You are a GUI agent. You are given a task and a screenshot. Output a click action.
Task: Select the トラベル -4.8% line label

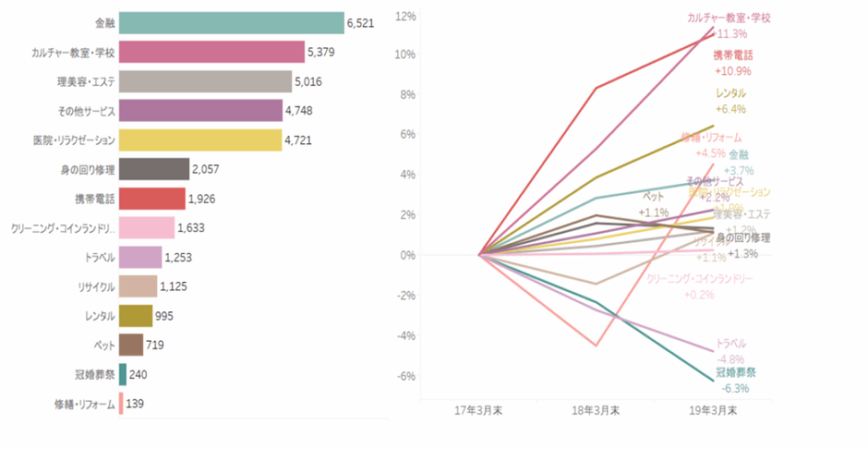pyautogui.click(x=730, y=352)
